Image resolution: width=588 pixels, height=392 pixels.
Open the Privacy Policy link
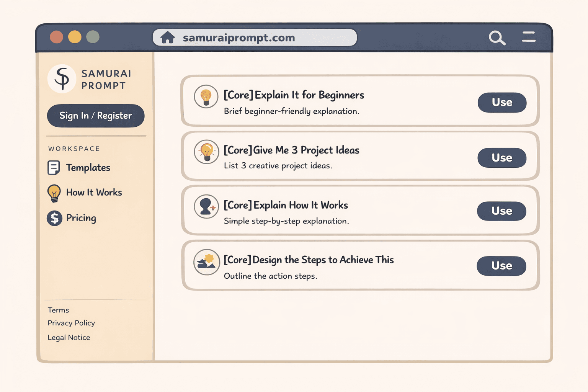pos(71,323)
